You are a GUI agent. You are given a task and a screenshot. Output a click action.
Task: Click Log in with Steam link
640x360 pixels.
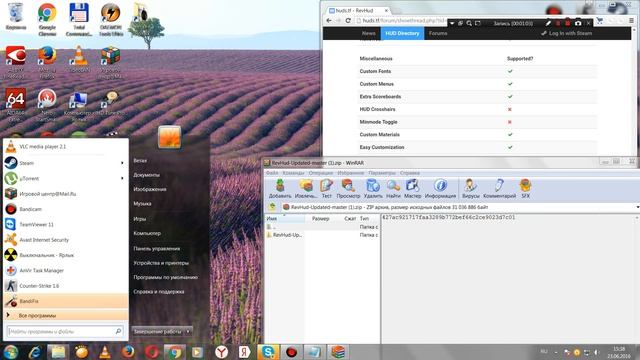click(567, 33)
